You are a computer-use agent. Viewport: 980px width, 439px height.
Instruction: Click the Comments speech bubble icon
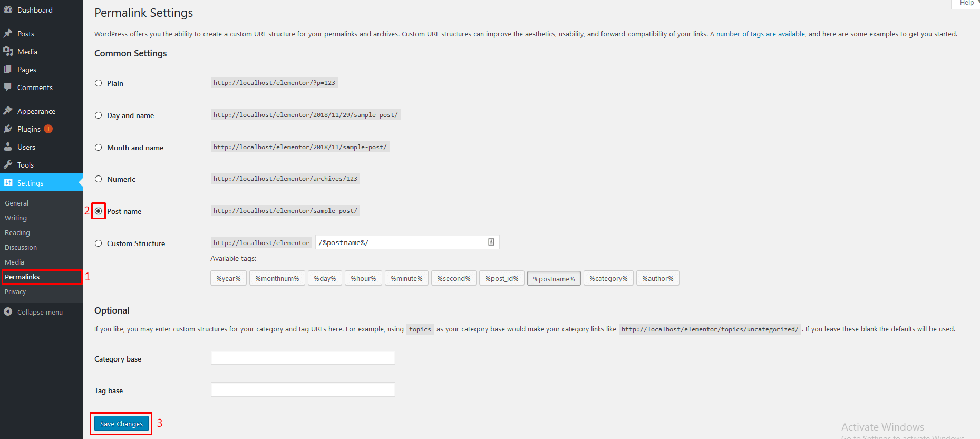tap(8, 87)
